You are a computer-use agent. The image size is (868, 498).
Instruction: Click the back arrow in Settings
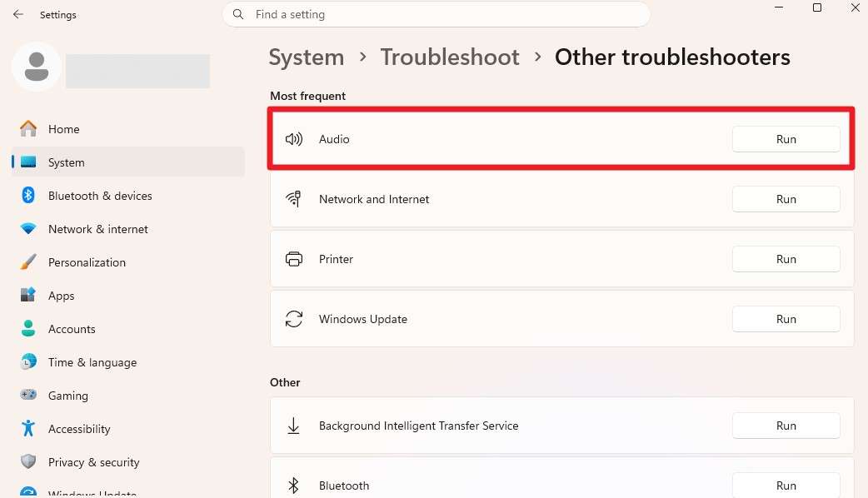coord(18,14)
